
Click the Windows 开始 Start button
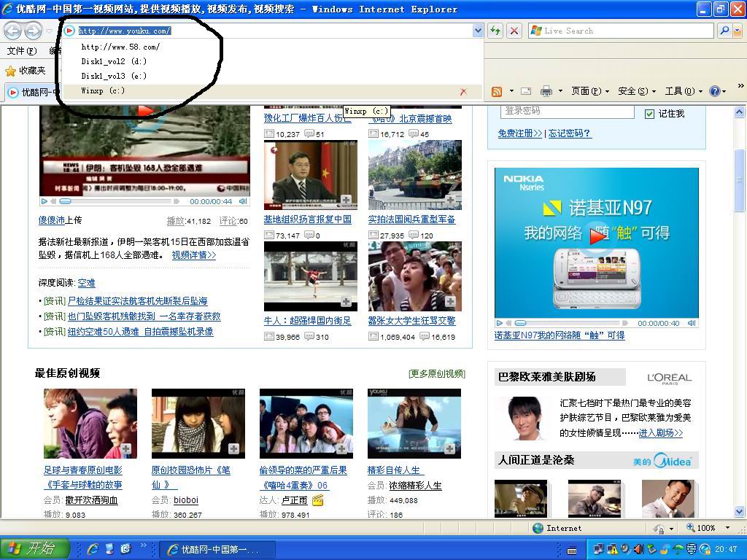(x=34, y=549)
